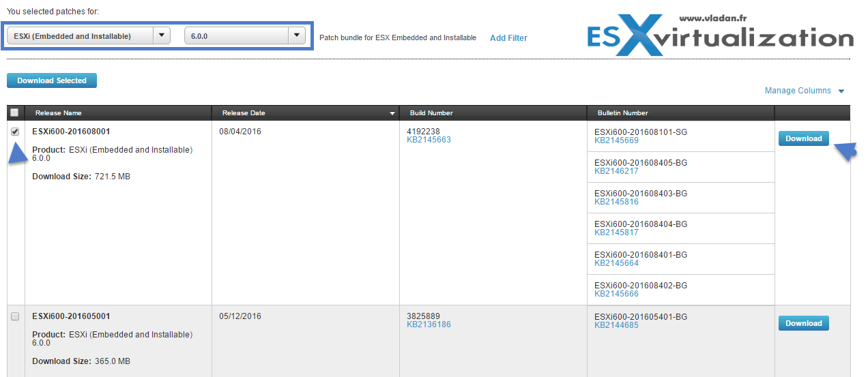This screenshot has width=868, height=377.
Task: Open the KB2145816 bulletin link
Action: pos(616,202)
